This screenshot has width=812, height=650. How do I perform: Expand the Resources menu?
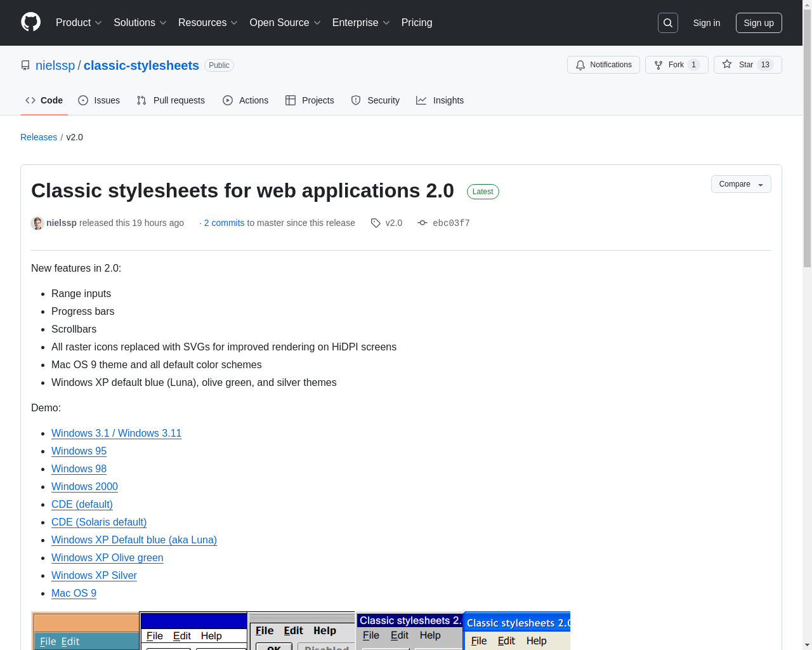(x=208, y=23)
